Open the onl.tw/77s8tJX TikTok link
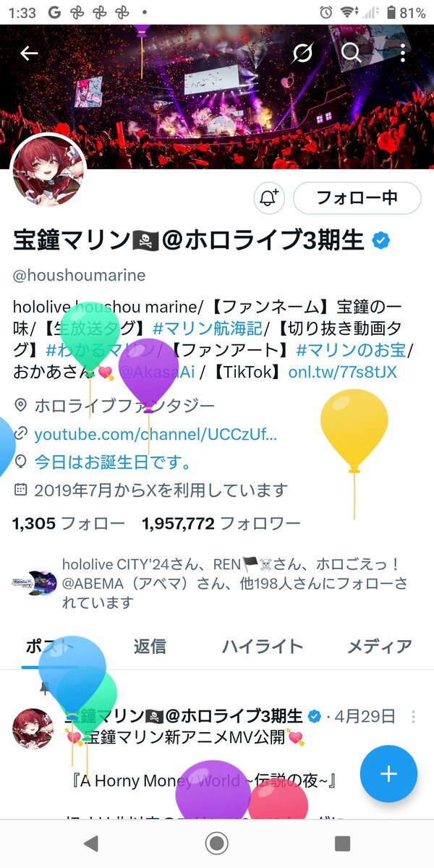This screenshot has height=868, width=434. point(342,373)
